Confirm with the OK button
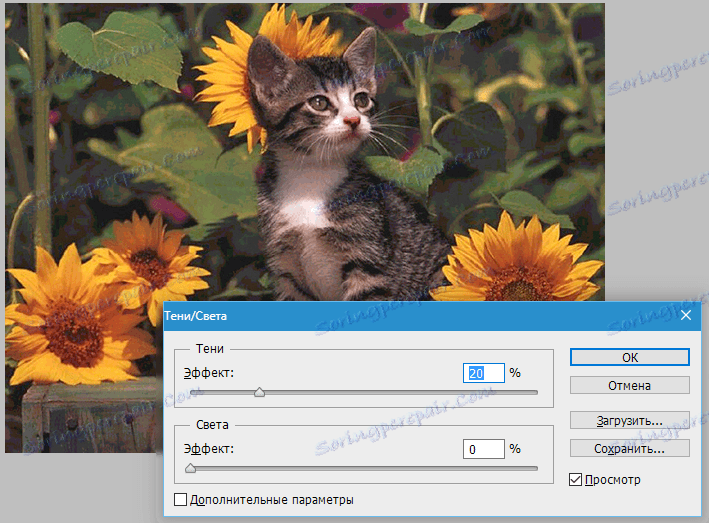 tap(629, 357)
